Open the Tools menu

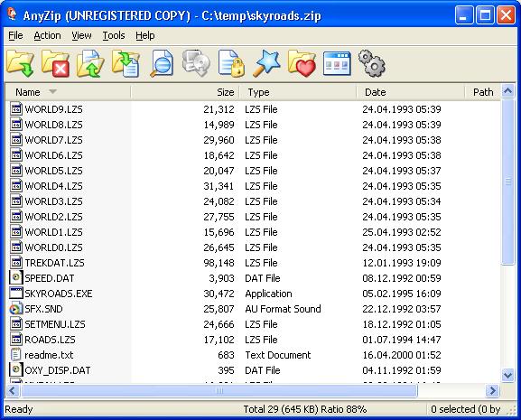pos(114,35)
